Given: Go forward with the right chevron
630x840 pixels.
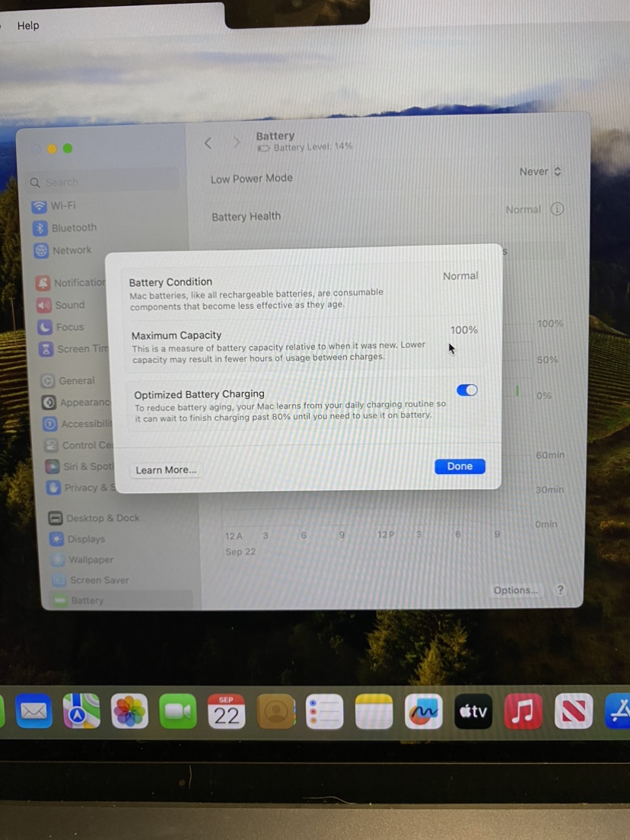Looking at the screenshot, I should [x=236, y=143].
